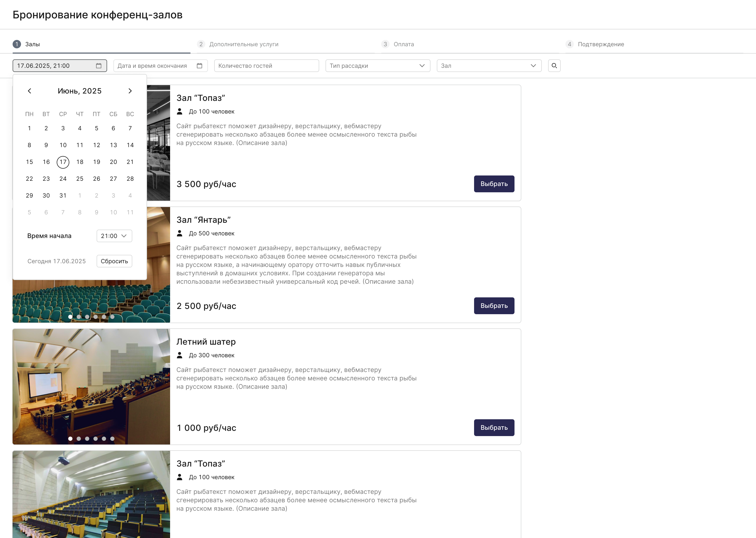Show last slide of Янтарь gallery
Image resolution: width=756 pixels, height=538 pixels.
[x=112, y=317]
